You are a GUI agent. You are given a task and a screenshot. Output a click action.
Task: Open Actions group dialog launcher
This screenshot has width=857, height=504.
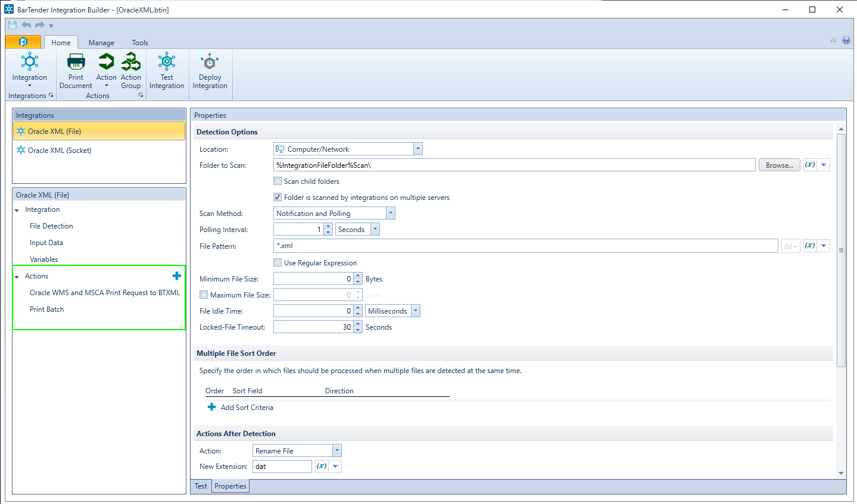click(x=141, y=95)
